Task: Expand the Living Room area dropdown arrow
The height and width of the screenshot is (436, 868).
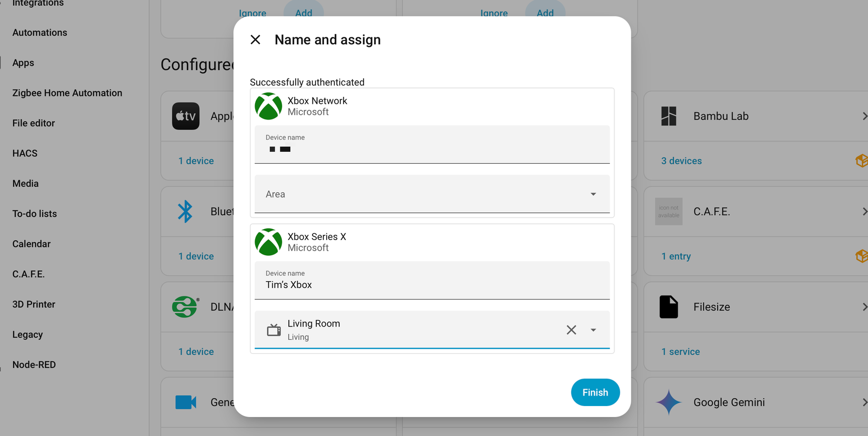Action: 593,330
